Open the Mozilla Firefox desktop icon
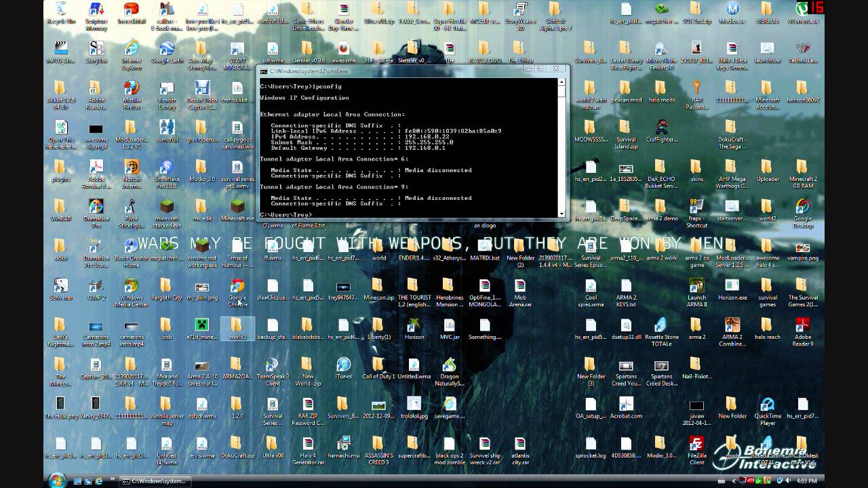Image resolution: width=868 pixels, height=488 pixels. [x=132, y=94]
